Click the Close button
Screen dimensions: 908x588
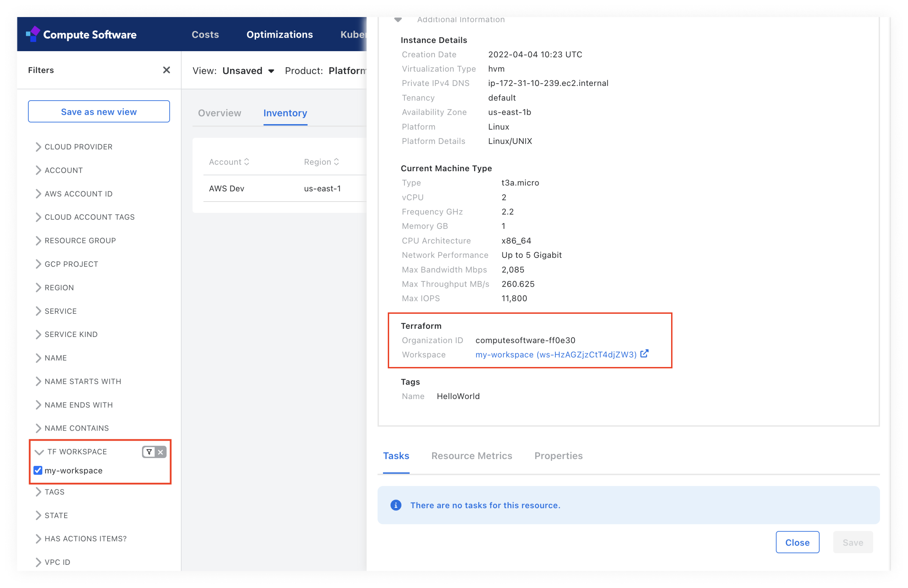pyautogui.click(x=797, y=543)
